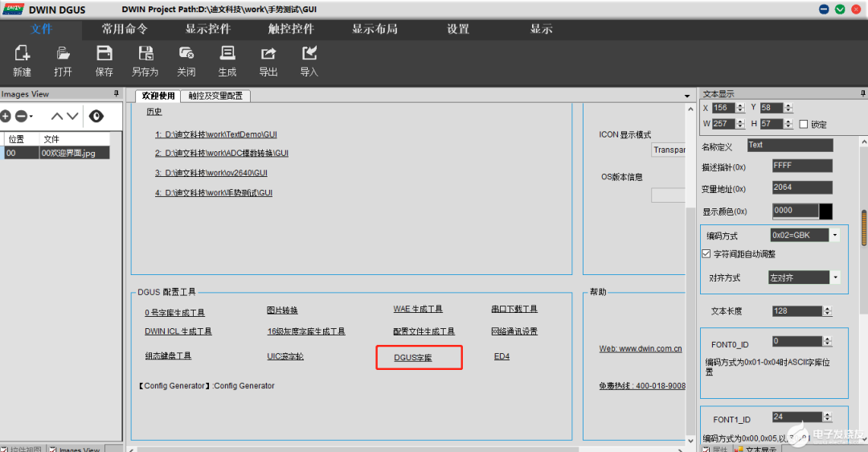Viewport: 868px width, 452px height.
Task: Open history project ov2640\GUI
Action: (211, 173)
